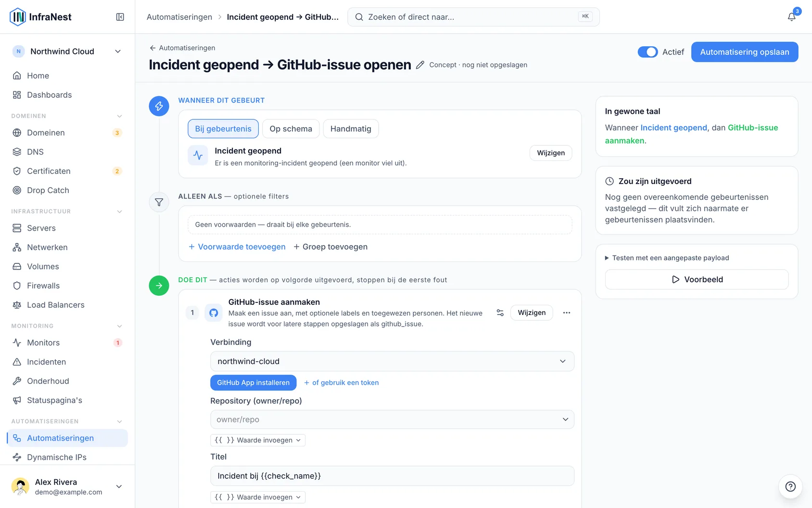This screenshot has height=508, width=812.
Task: Open the Verbinding northwind-cloud dropdown
Action: (x=392, y=361)
